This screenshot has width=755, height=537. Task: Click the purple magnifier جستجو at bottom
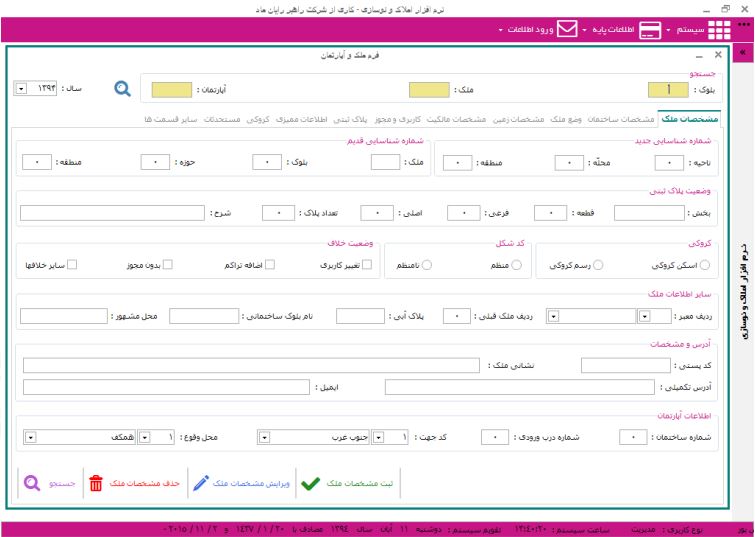pos(30,483)
